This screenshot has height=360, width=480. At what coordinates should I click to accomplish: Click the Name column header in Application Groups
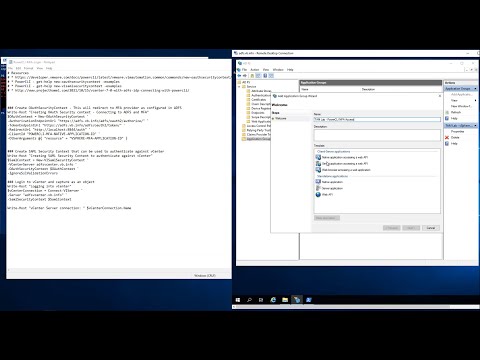coord(305,89)
